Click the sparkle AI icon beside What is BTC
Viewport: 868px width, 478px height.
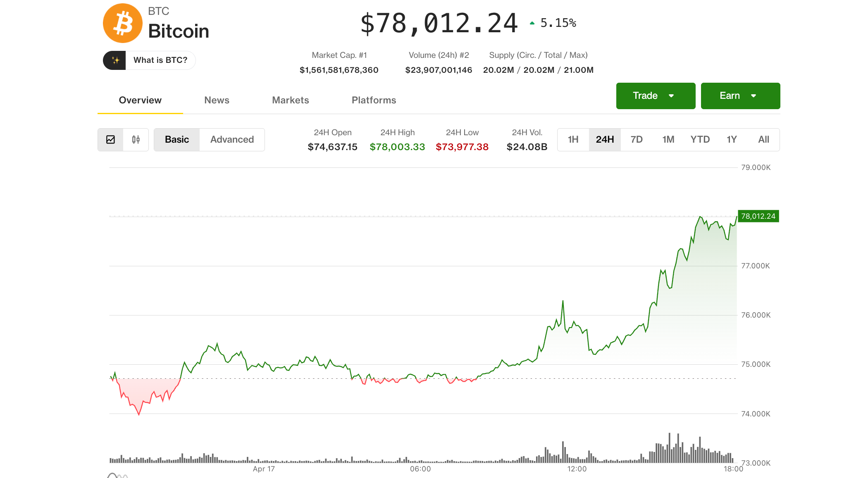(116, 60)
